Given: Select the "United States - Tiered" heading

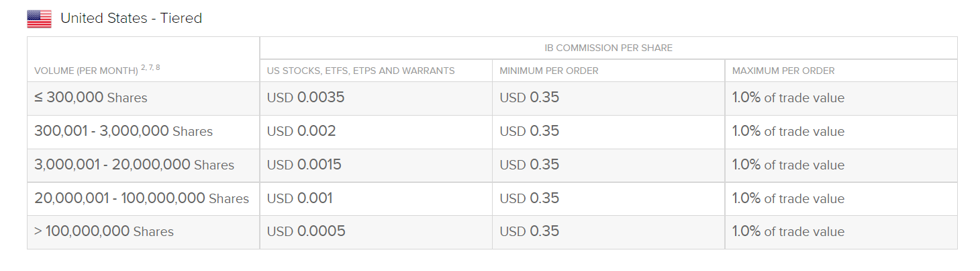Looking at the screenshot, I should (131, 18).
